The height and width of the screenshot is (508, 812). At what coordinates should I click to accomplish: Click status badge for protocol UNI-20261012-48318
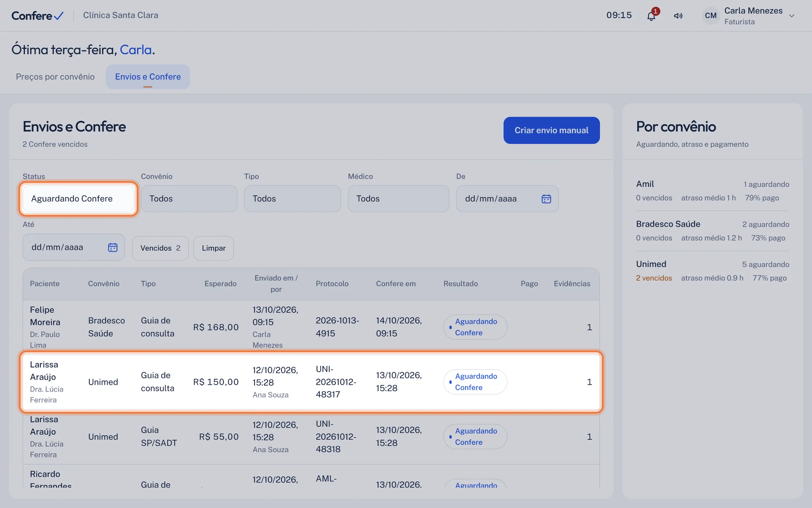475,436
